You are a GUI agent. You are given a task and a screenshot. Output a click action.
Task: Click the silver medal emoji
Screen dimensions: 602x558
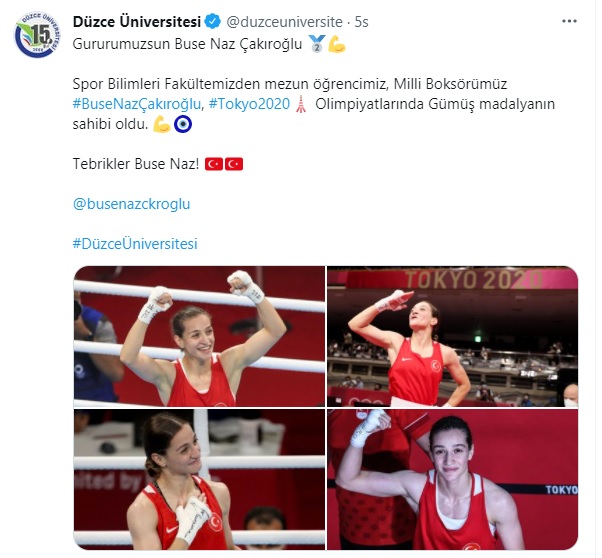(316, 44)
